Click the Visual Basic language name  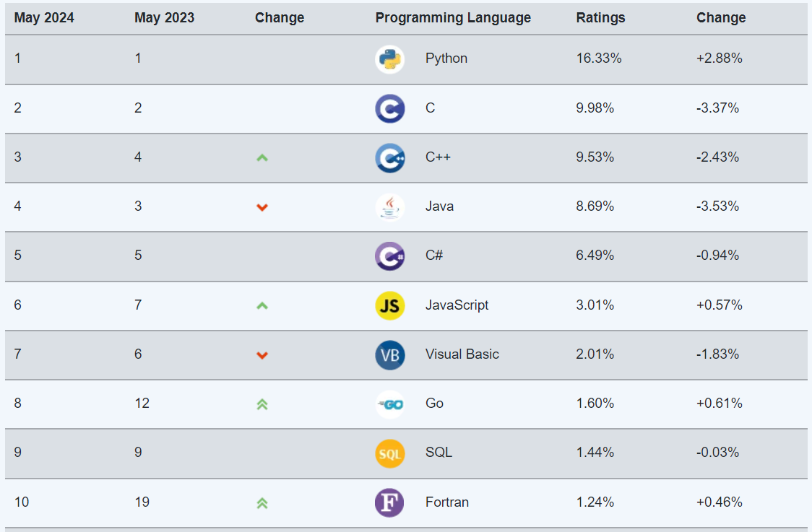click(462, 354)
